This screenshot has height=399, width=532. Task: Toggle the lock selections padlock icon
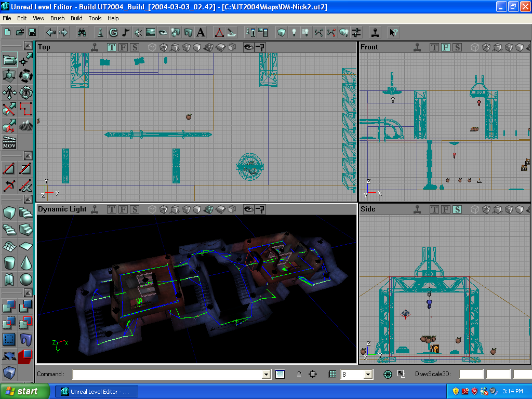[299, 374]
